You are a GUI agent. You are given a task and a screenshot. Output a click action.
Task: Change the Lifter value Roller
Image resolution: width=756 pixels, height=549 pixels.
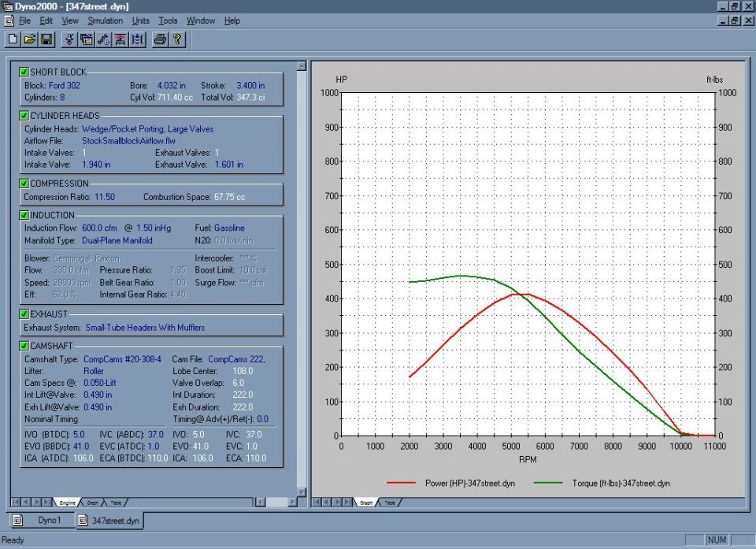94,371
